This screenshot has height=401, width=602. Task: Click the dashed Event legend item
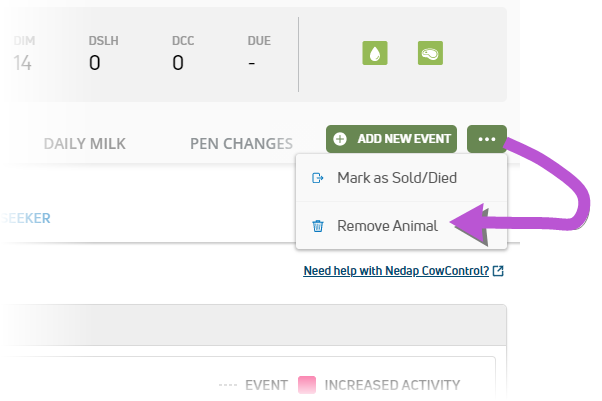point(253,385)
